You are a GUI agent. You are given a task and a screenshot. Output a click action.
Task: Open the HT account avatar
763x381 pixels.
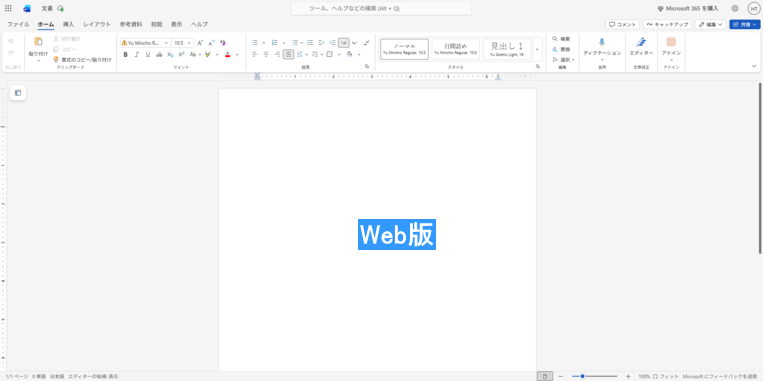[x=754, y=8]
